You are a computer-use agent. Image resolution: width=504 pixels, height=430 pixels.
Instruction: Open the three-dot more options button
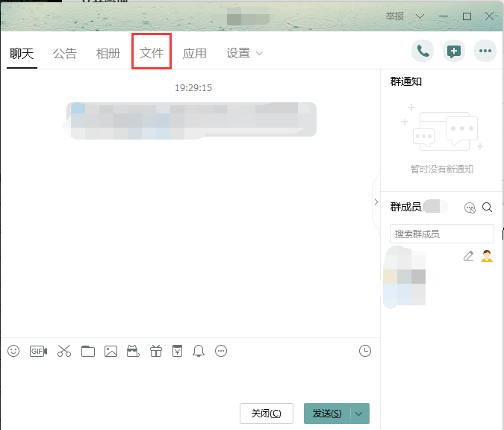485,51
